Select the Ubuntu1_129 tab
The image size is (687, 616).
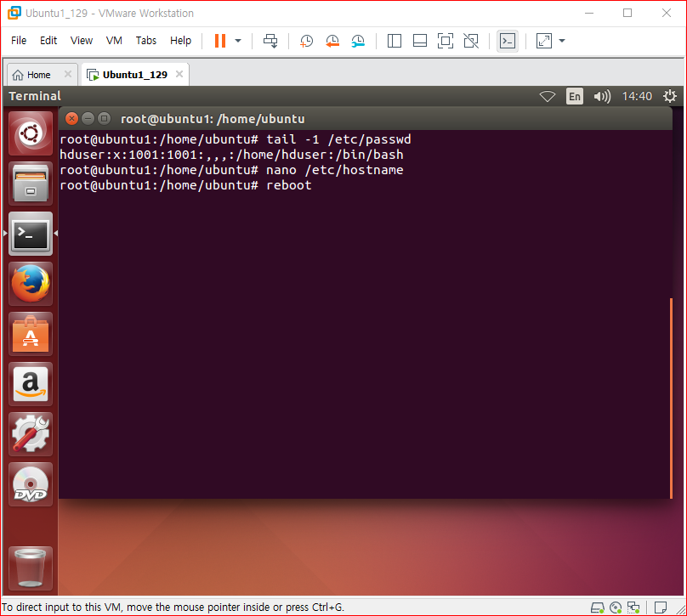coord(135,75)
